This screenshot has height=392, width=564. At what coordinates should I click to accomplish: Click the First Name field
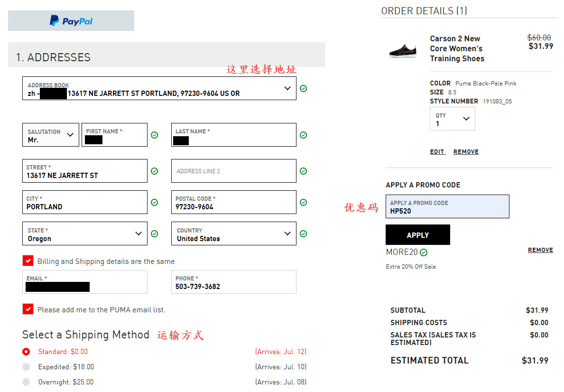pyautogui.click(x=114, y=135)
